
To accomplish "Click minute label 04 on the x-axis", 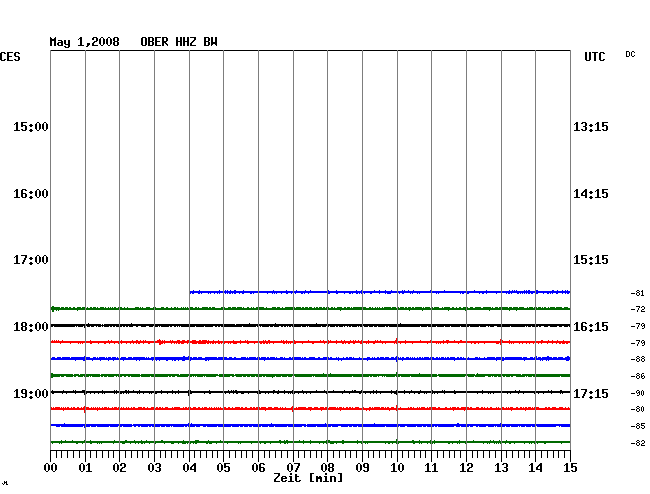I will (189, 468).
